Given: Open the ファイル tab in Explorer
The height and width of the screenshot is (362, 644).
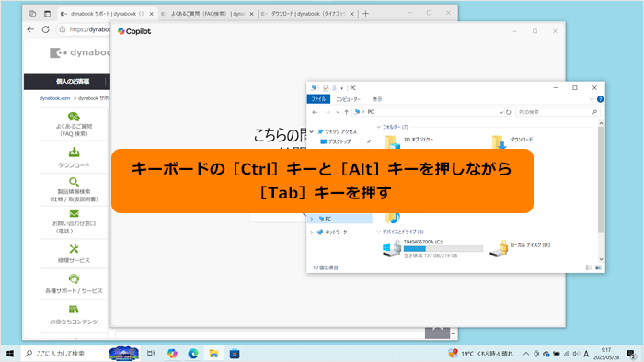Looking at the screenshot, I should pos(318,99).
